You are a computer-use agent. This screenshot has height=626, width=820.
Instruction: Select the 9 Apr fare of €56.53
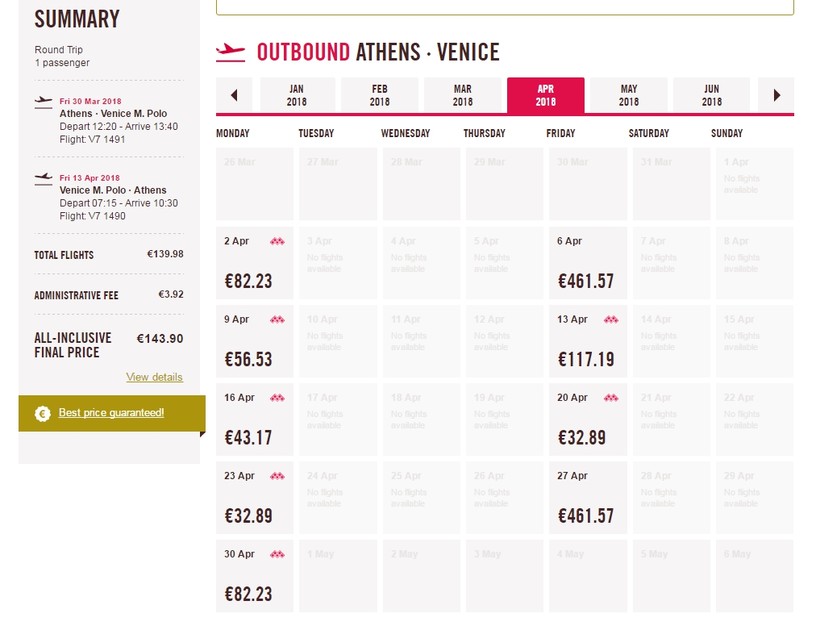[255, 342]
